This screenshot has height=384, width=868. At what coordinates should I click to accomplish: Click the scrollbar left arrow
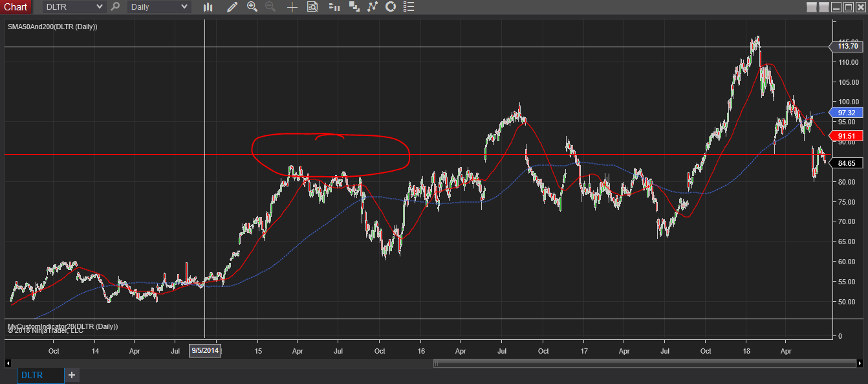8,363
